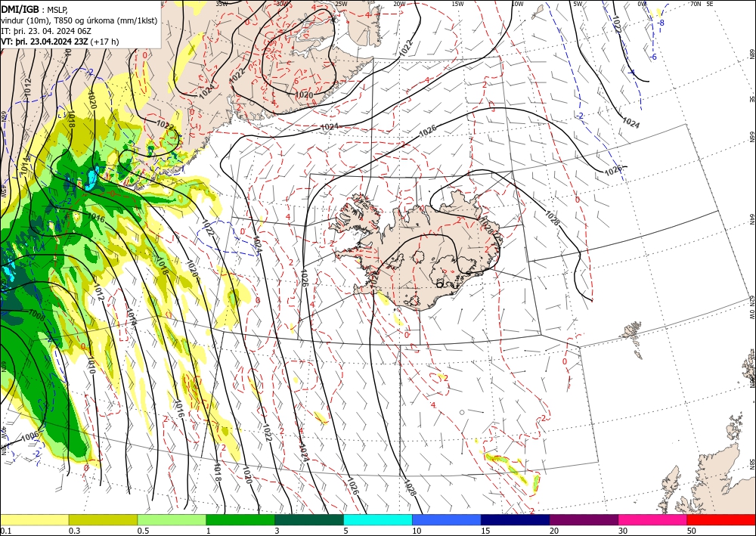The width and height of the screenshot is (756, 536).
Task: Click the pink 30–50 mm legend swatch
Action: [653, 519]
